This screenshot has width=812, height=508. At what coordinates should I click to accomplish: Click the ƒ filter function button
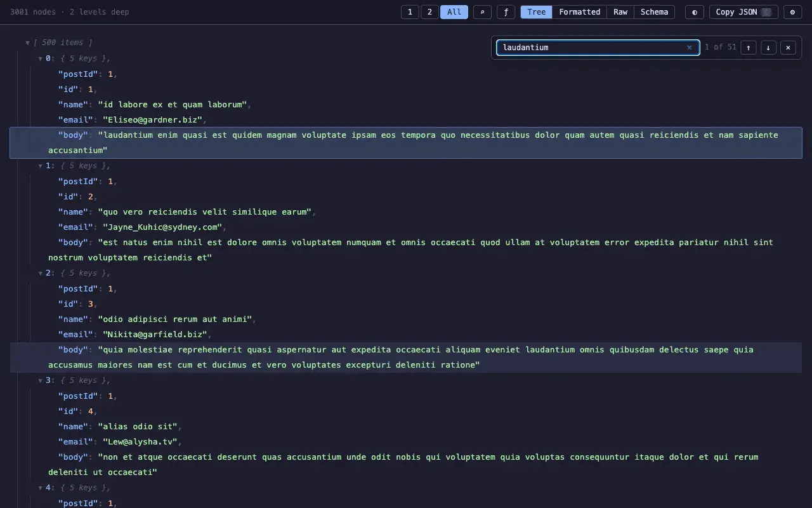[506, 12]
